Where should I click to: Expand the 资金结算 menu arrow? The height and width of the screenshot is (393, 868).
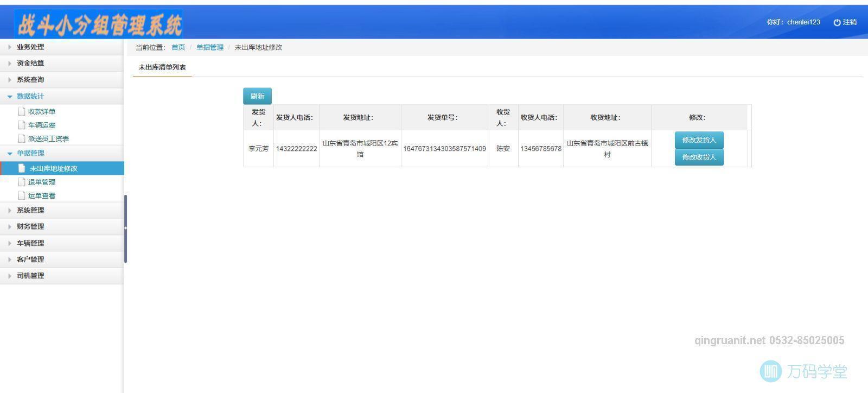click(x=9, y=64)
